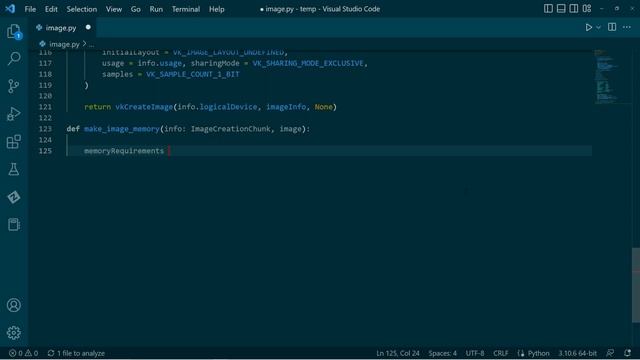The height and width of the screenshot is (360, 640).
Task: Open the Go menu
Action: (x=136, y=9)
